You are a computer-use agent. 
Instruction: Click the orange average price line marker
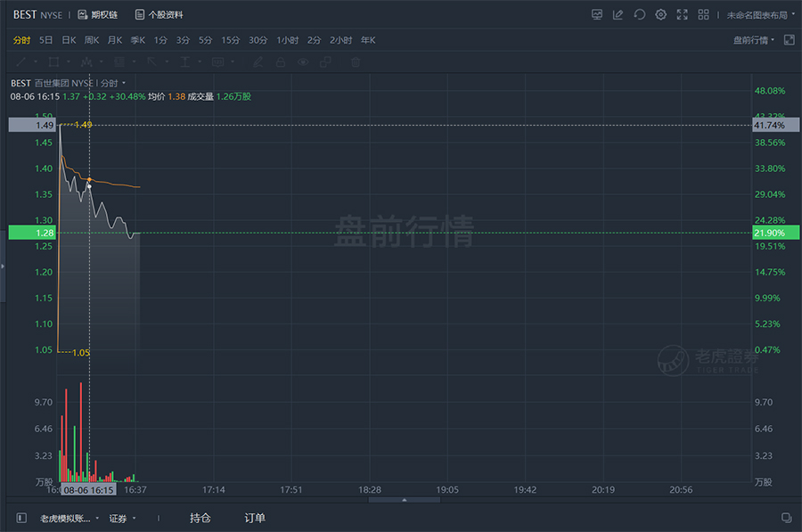(89, 179)
